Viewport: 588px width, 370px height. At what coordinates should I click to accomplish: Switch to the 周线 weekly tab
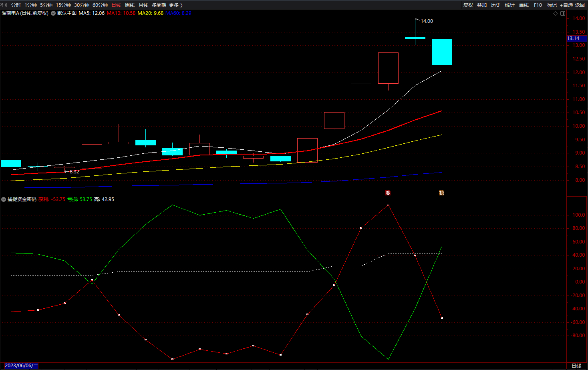pos(130,5)
